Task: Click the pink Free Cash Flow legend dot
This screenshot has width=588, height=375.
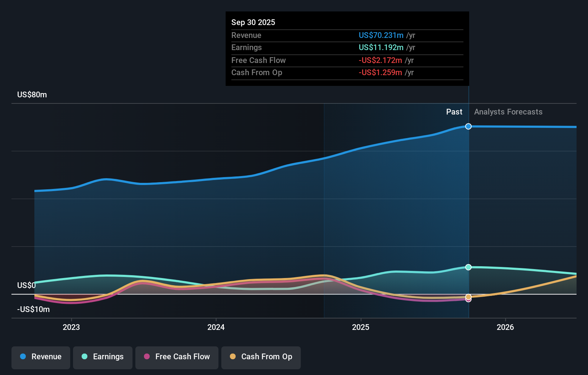Action: coord(147,357)
